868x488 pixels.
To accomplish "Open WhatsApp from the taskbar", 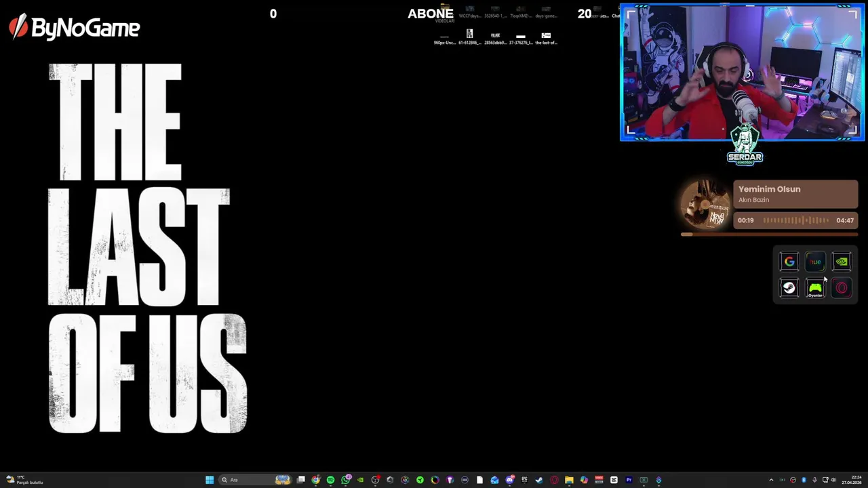I will point(346,480).
